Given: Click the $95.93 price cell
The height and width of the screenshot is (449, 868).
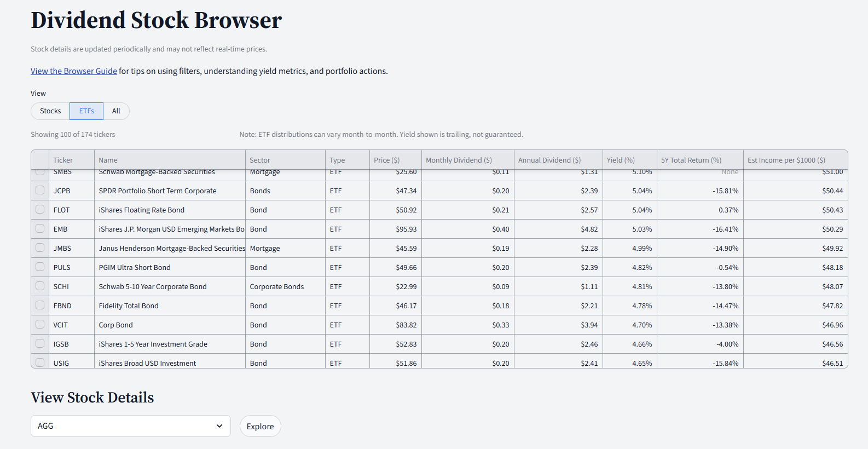Looking at the screenshot, I should click(396, 229).
